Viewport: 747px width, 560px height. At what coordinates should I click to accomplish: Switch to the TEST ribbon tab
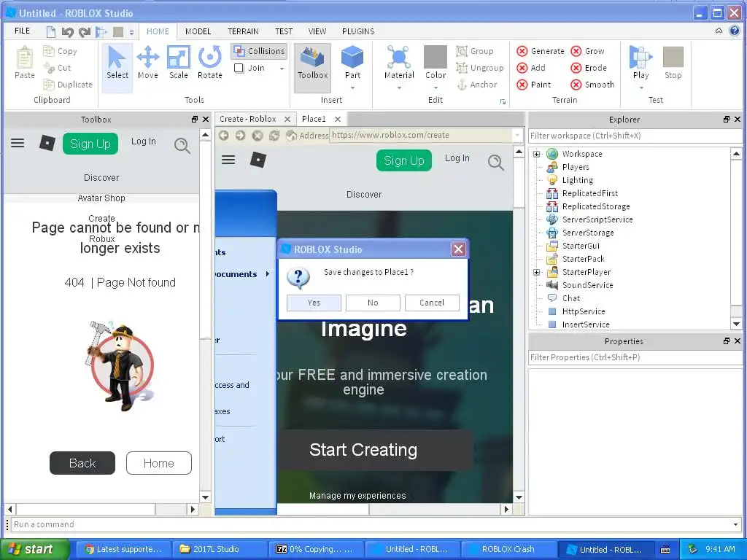point(284,31)
